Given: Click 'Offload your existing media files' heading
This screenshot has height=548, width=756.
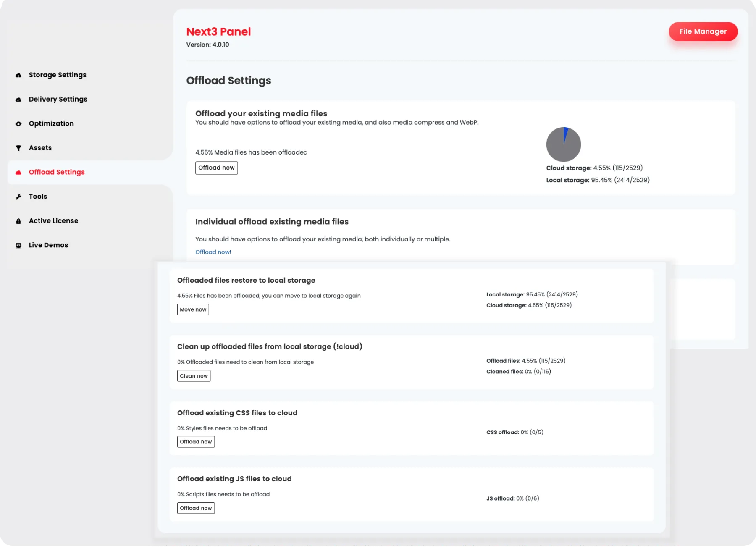Looking at the screenshot, I should click(x=261, y=113).
